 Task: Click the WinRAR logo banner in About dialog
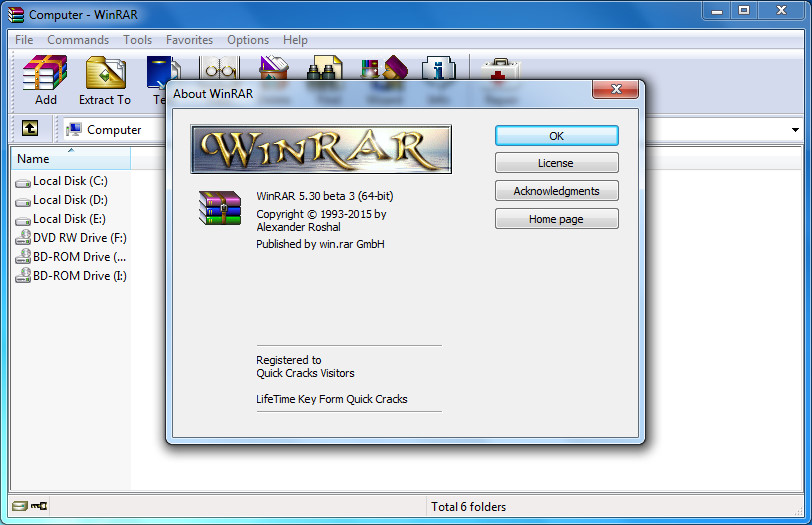[x=321, y=149]
